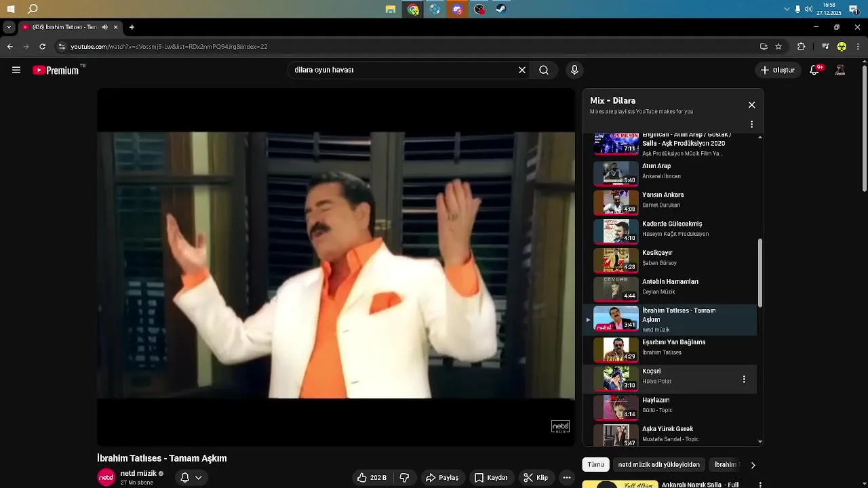This screenshot has height=488, width=868.
Task: Select netd müzik adlı yükleyiciden chip
Action: (659, 465)
